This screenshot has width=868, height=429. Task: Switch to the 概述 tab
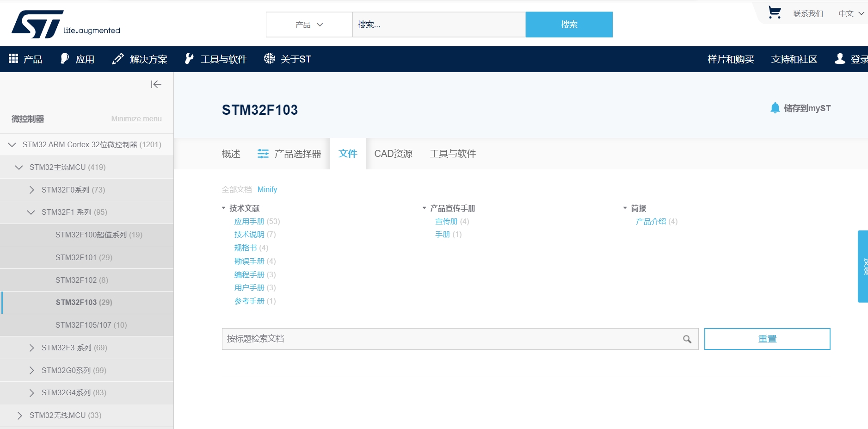pyautogui.click(x=231, y=154)
